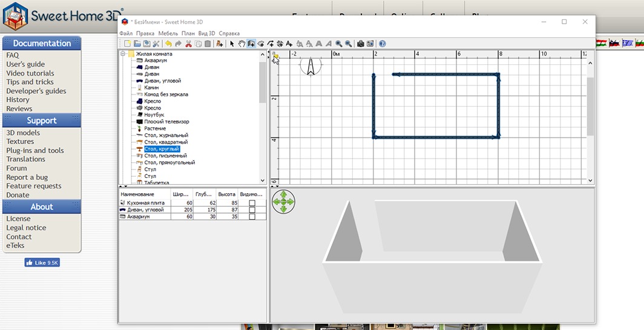Screen dimensions: 644x330
Task: Select Стол, письменный catalog item
Action: point(165,156)
